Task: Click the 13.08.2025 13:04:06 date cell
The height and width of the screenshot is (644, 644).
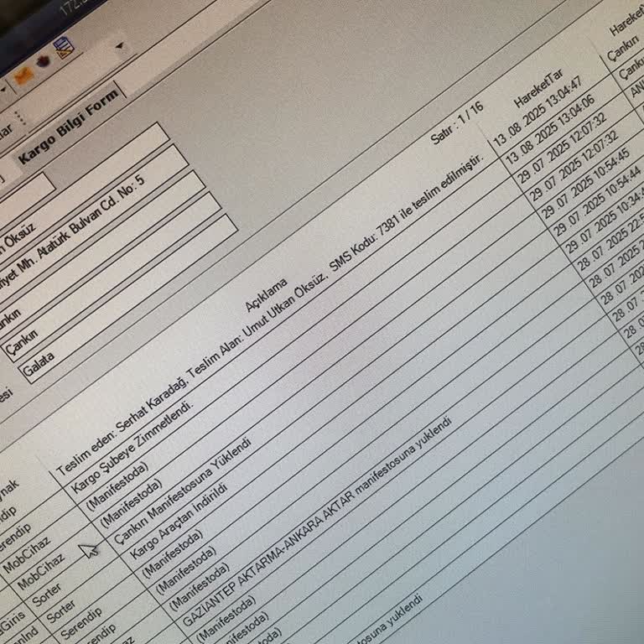Action: 550,130
